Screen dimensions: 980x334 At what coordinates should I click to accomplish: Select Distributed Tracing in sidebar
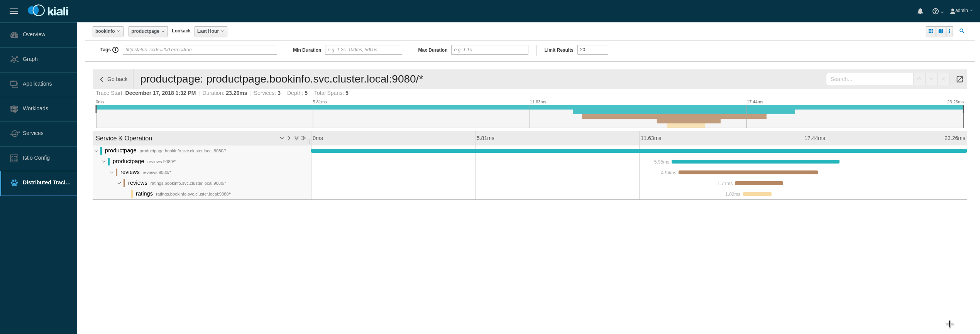39,183
